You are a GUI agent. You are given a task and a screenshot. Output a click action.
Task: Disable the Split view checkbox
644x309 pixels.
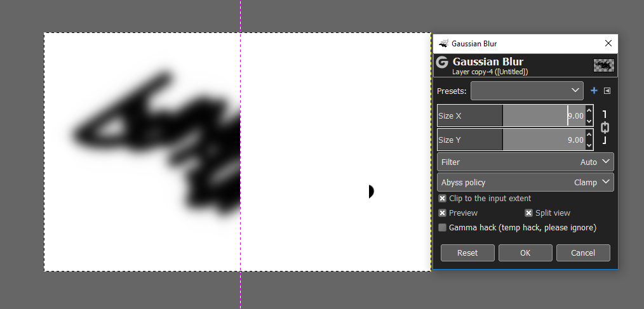[x=528, y=213]
